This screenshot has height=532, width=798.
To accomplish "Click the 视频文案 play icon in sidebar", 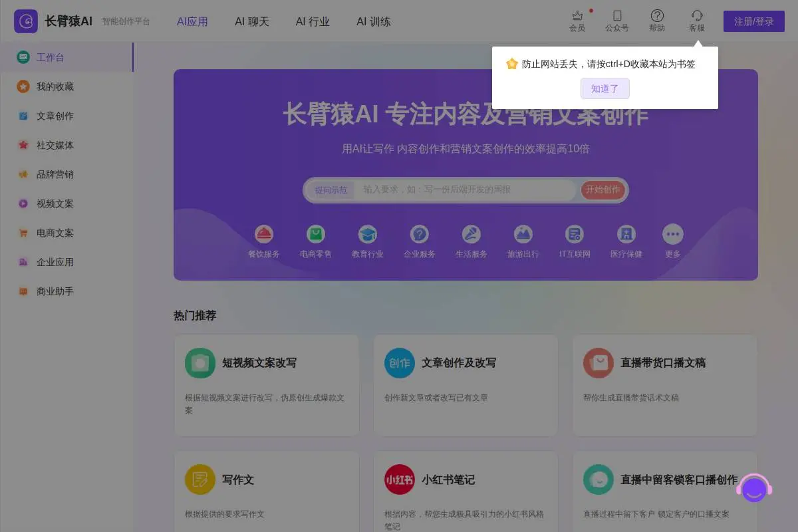I will click(23, 203).
